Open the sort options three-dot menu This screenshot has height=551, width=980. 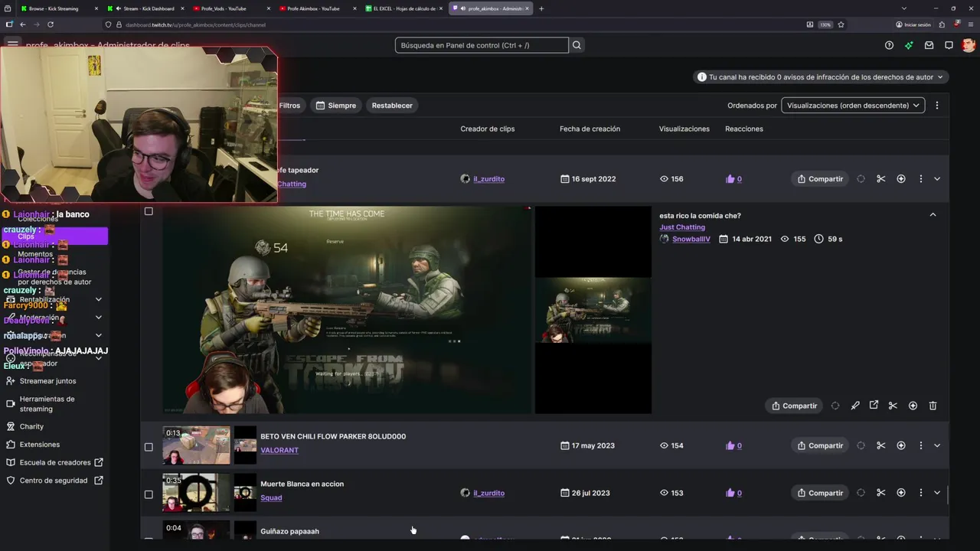(936, 106)
